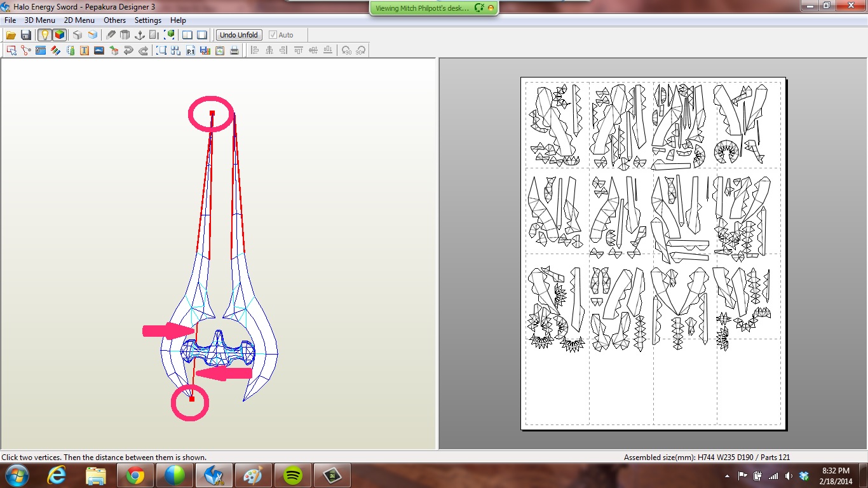Click the align horizontal center icon
This screenshot has width=868, height=488.
click(269, 50)
